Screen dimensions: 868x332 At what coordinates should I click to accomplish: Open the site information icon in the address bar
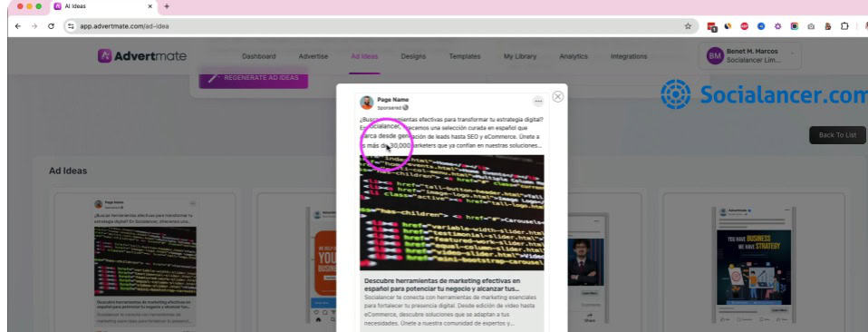tap(71, 26)
